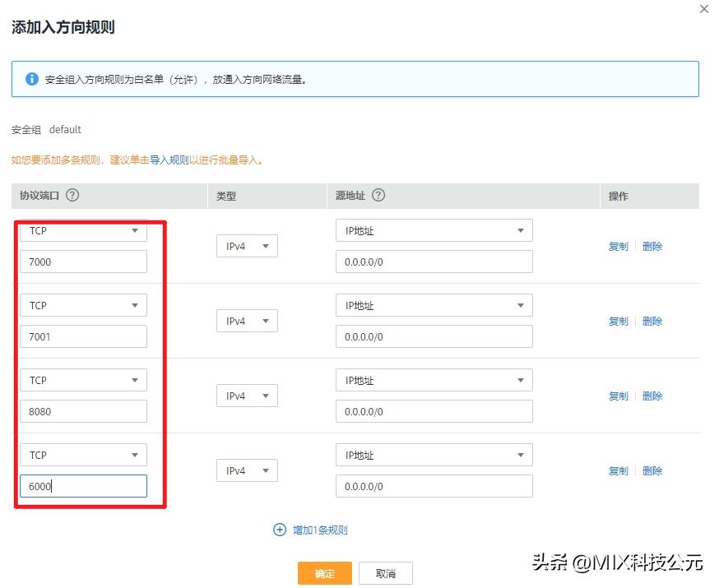
Task: Click 复制 on the 7000 port rule
Action: coord(618,246)
